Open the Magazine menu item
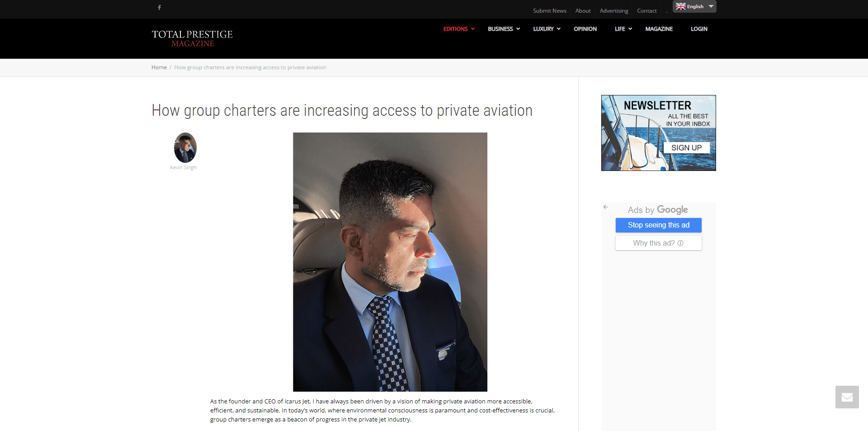The image size is (868, 431). (x=659, y=29)
